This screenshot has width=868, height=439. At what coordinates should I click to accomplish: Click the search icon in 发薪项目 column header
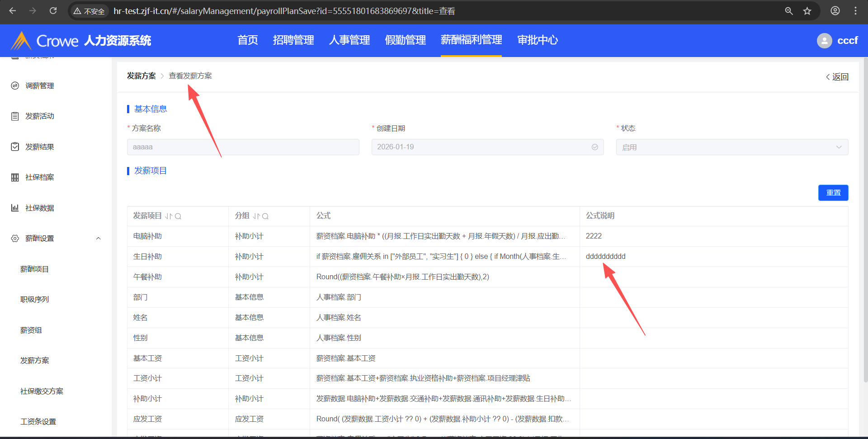pyautogui.click(x=178, y=216)
